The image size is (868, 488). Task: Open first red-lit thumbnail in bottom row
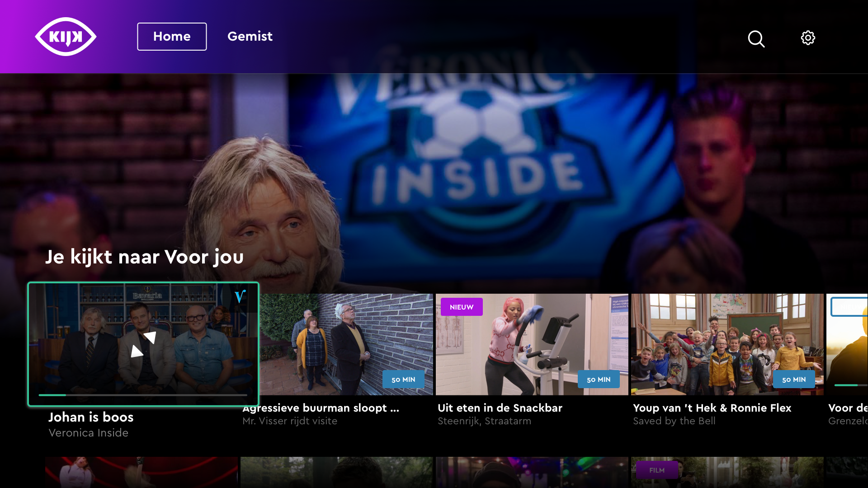coord(141,472)
